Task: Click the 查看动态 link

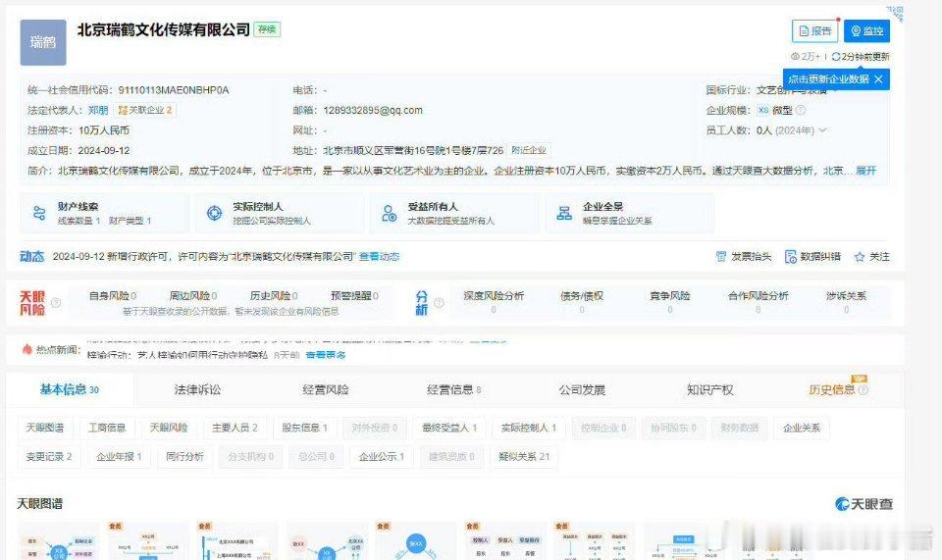Action: pos(379,256)
